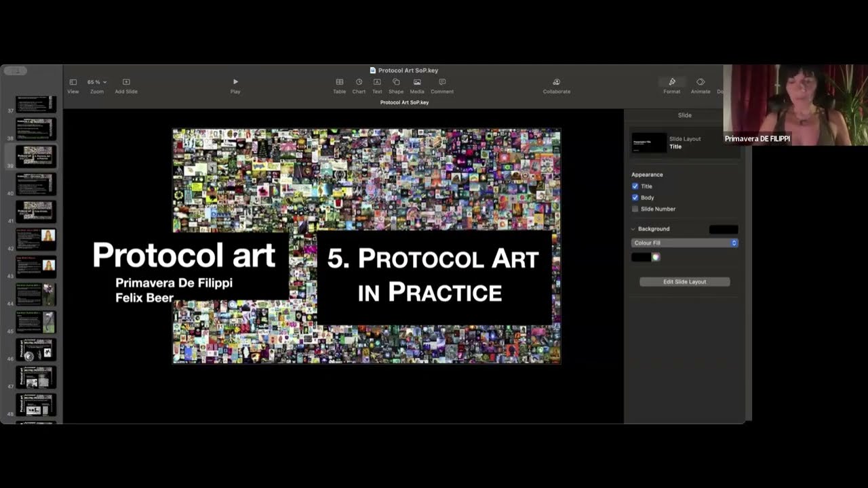This screenshot has width=868, height=488.
Task: Select slide 44 thumbnail
Action: (36, 294)
